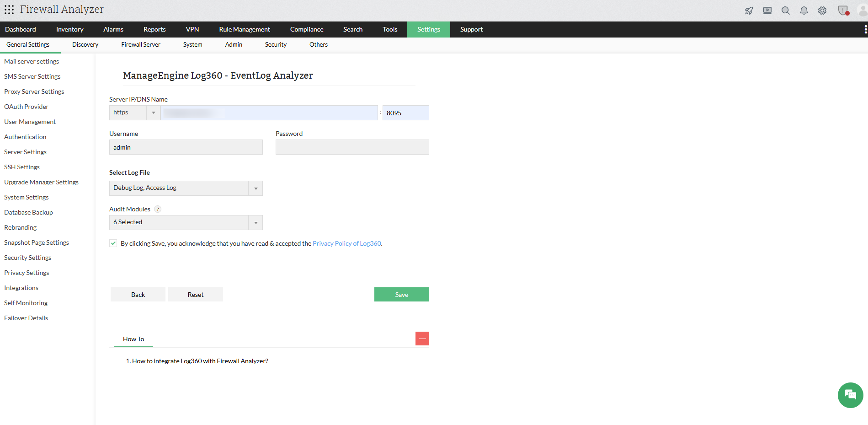The image size is (868, 425).
Task: Open the https protocol dropdown
Action: 154,113
